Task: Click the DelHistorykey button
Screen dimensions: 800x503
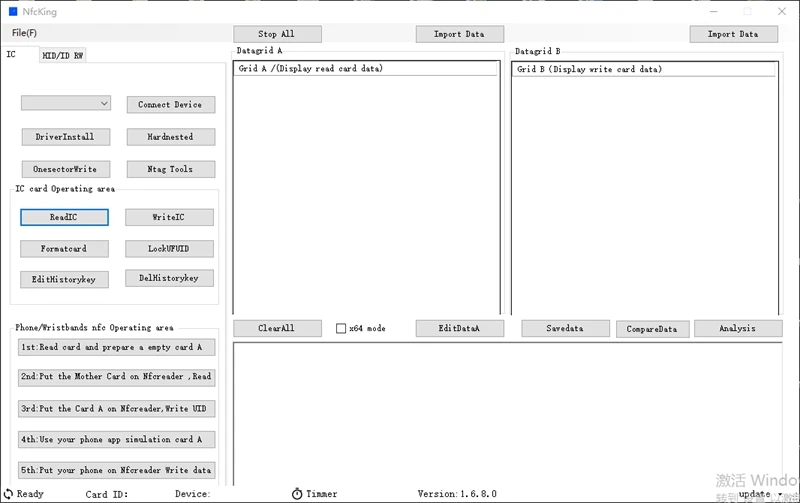Action: [169, 279]
